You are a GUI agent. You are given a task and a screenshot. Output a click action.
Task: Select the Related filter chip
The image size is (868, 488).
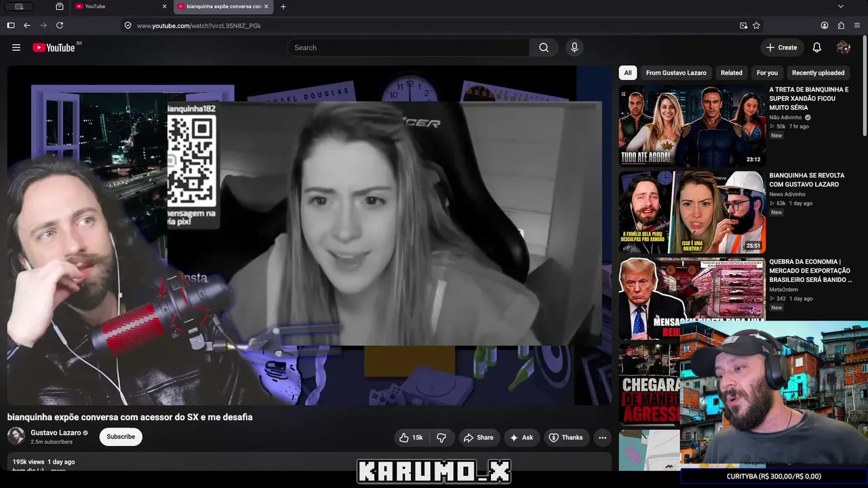point(732,73)
